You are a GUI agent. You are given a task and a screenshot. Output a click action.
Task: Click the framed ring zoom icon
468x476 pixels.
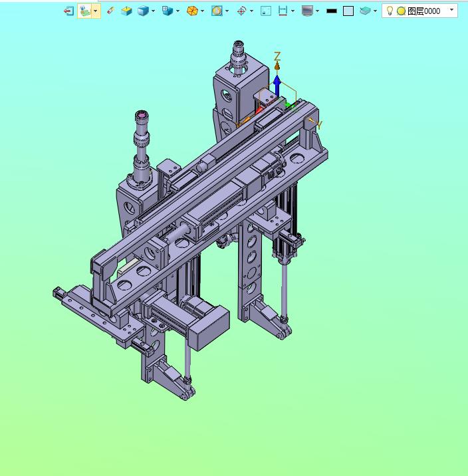click(x=217, y=11)
